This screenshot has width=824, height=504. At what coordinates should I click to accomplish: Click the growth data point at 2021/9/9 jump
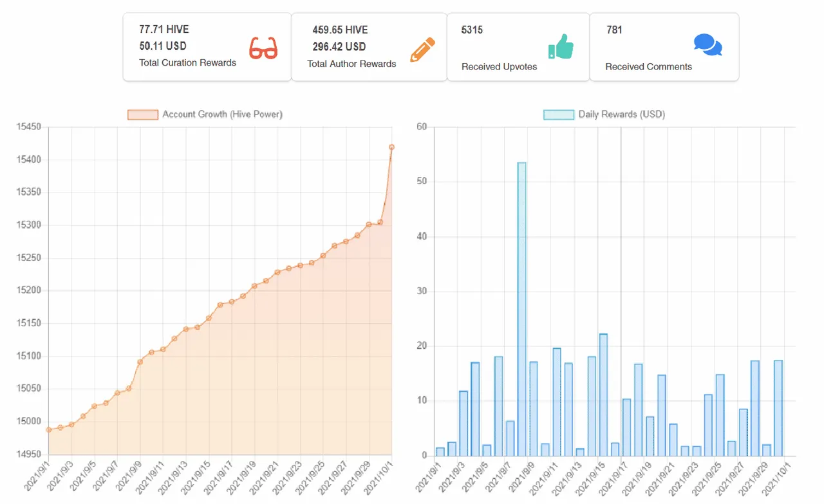click(x=140, y=362)
